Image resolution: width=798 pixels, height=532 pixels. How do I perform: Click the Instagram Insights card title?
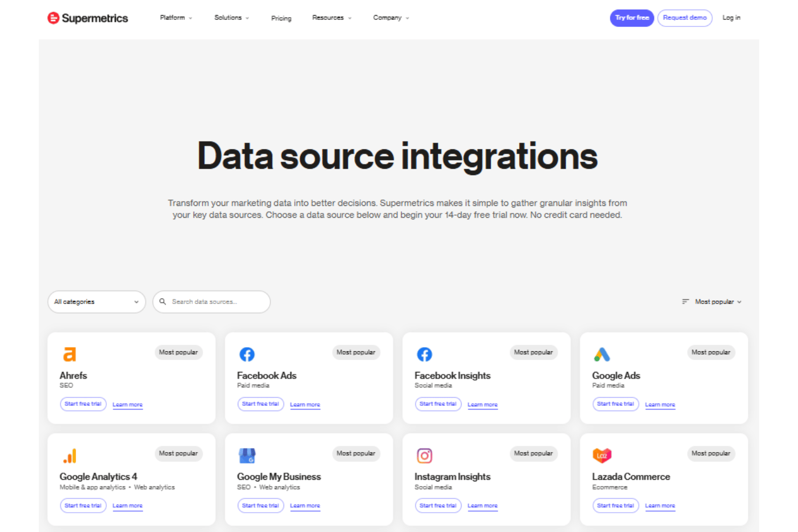click(x=452, y=477)
